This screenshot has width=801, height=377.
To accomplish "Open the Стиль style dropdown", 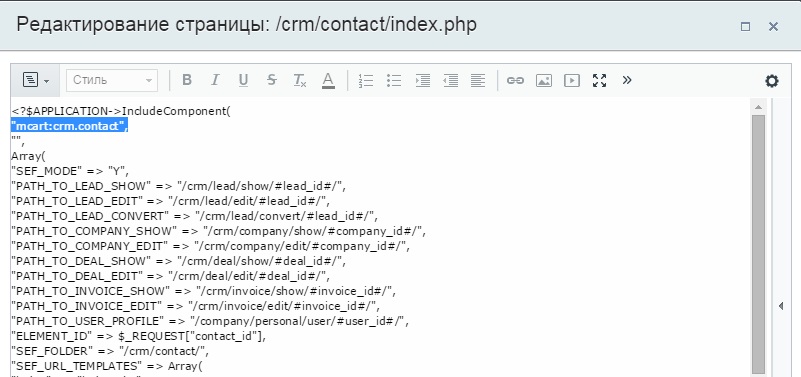I will tap(112, 80).
